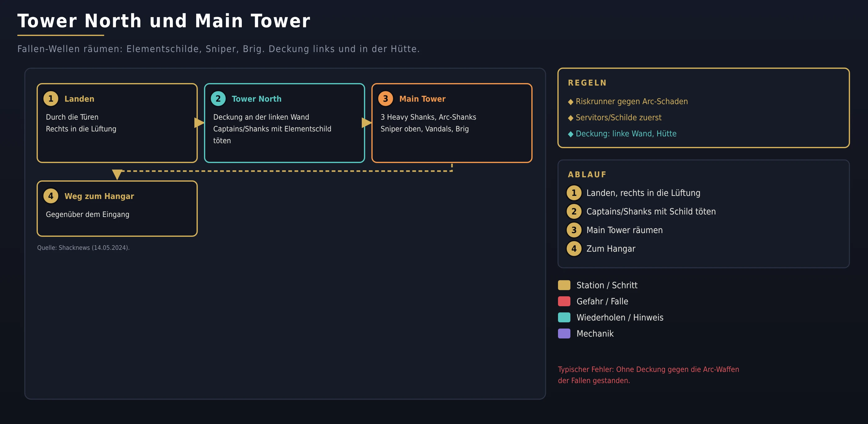Click the yellow Station / Schritt swatch
This screenshot has height=424, width=868.
[564, 285]
